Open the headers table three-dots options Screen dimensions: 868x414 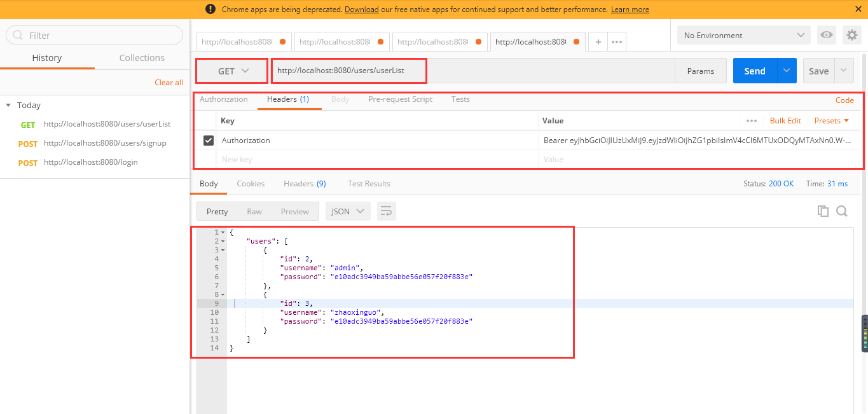click(x=752, y=121)
